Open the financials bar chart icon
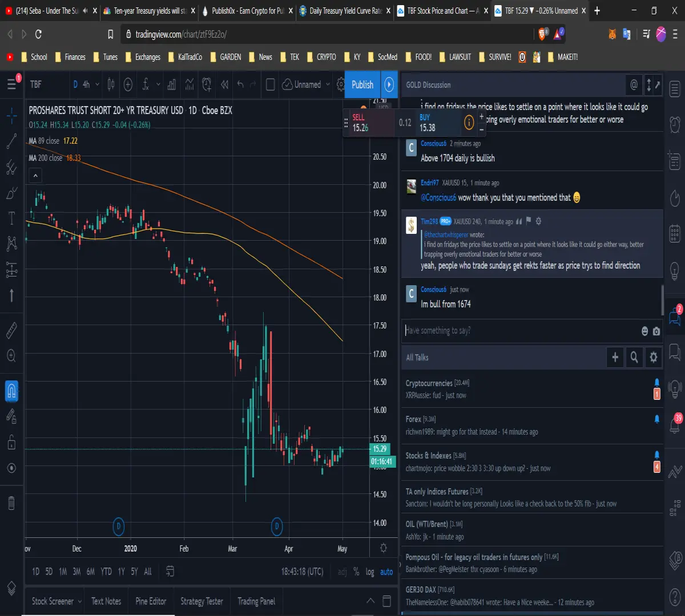 (x=172, y=84)
